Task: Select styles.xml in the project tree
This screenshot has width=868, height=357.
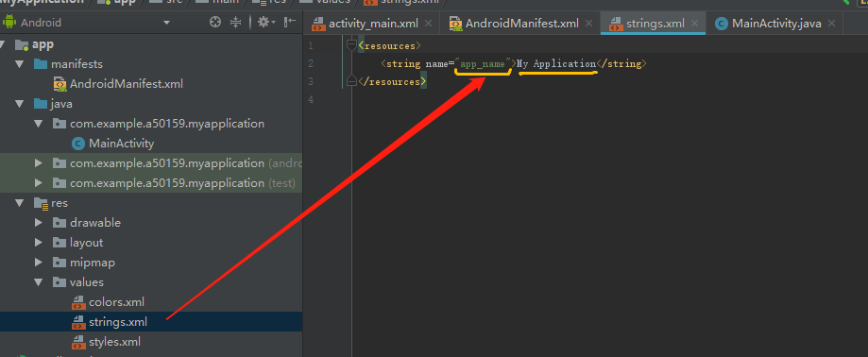Action: 151,342
